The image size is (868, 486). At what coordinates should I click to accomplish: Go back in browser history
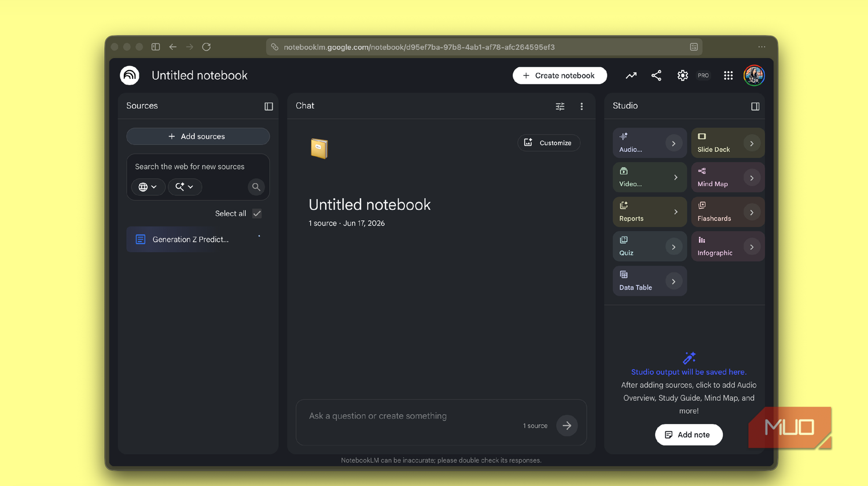pyautogui.click(x=172, y=47)
